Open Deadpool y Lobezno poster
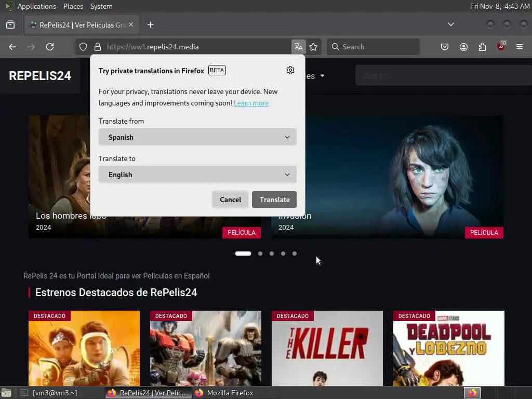The height and width of the screenshot is (399, 532). point(448,350)
